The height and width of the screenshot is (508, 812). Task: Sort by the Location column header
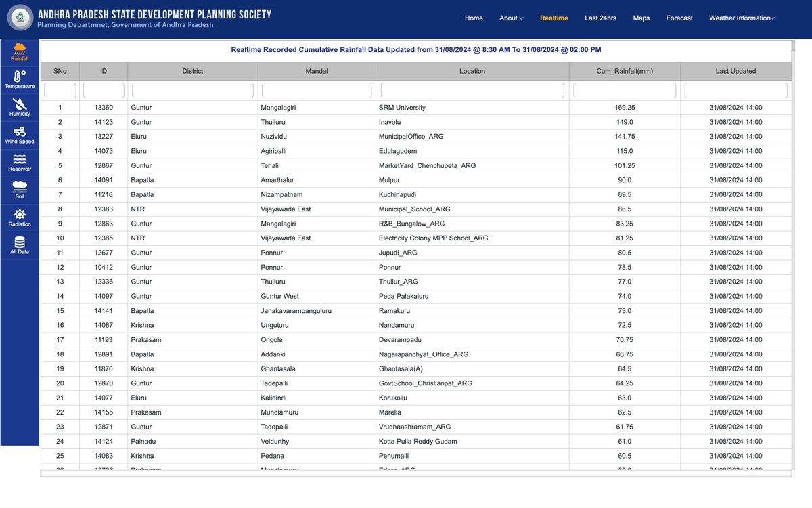click(x=472, y=71)
